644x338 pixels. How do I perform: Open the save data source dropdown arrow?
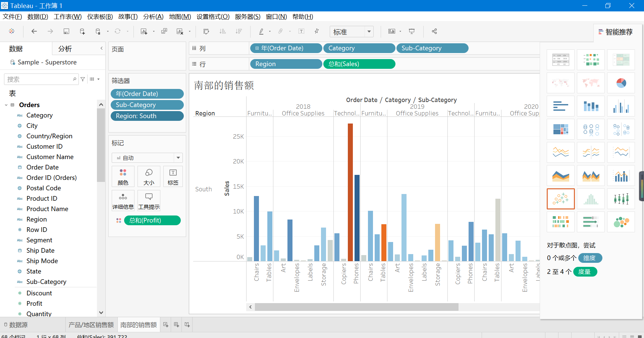pyautogui.click(x=108, y=32)
